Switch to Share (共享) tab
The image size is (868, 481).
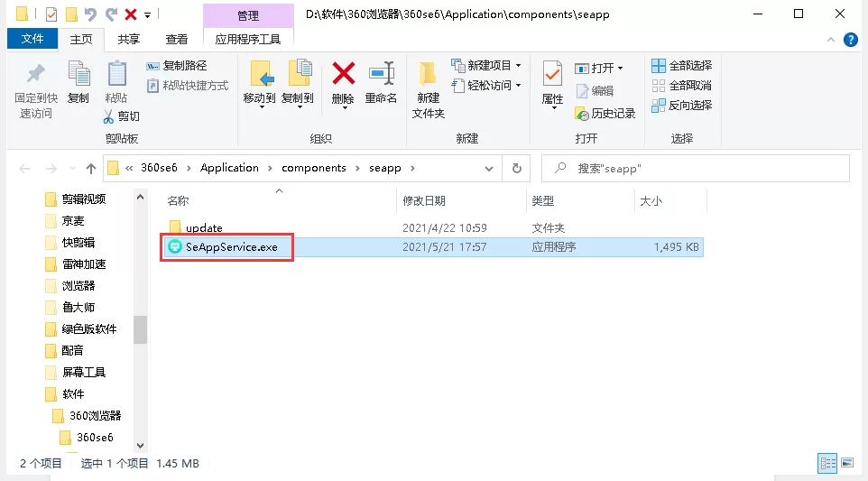128,40
